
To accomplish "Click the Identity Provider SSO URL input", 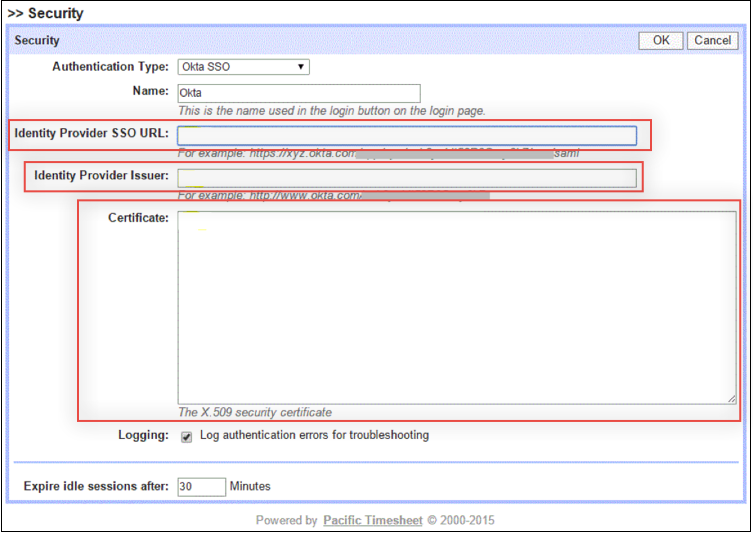I will (407, 136).
